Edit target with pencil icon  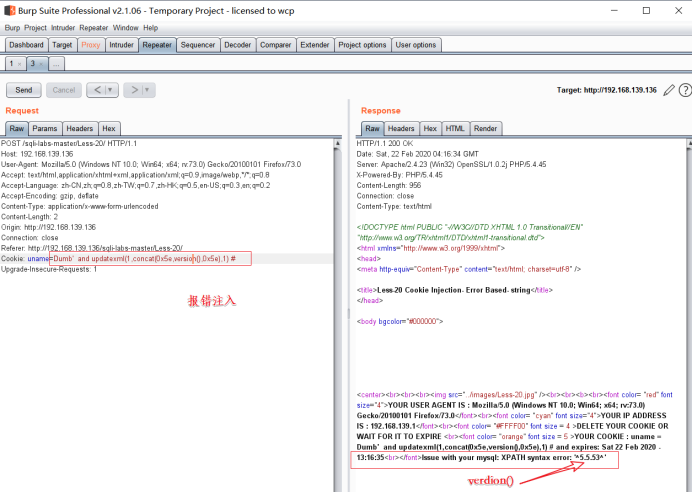tap(669, 90)
